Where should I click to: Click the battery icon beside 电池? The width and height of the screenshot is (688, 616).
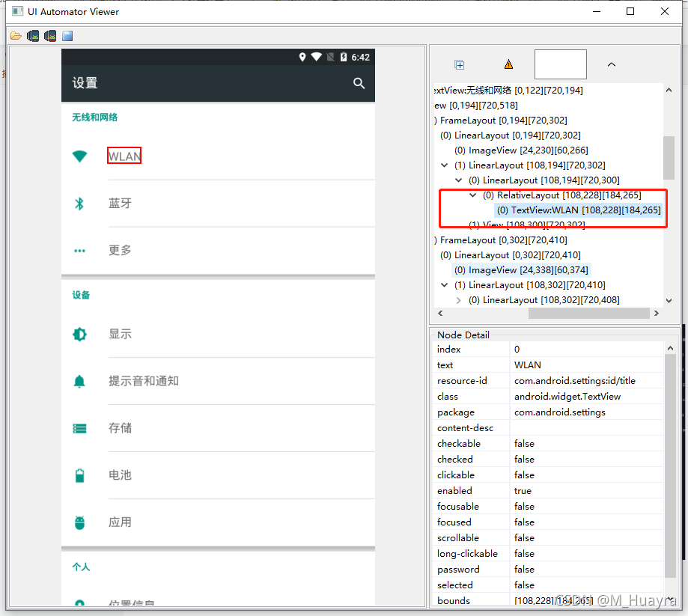pos(80,475)
